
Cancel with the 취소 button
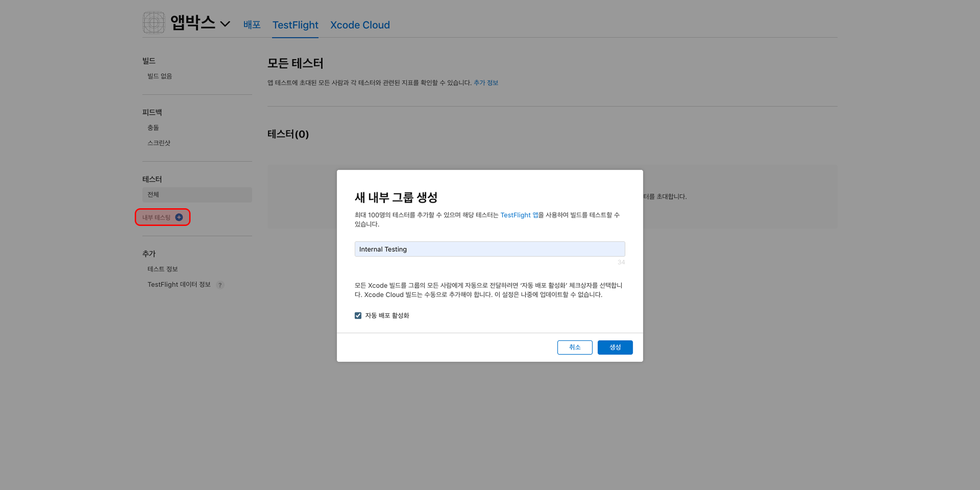(575, 347)
